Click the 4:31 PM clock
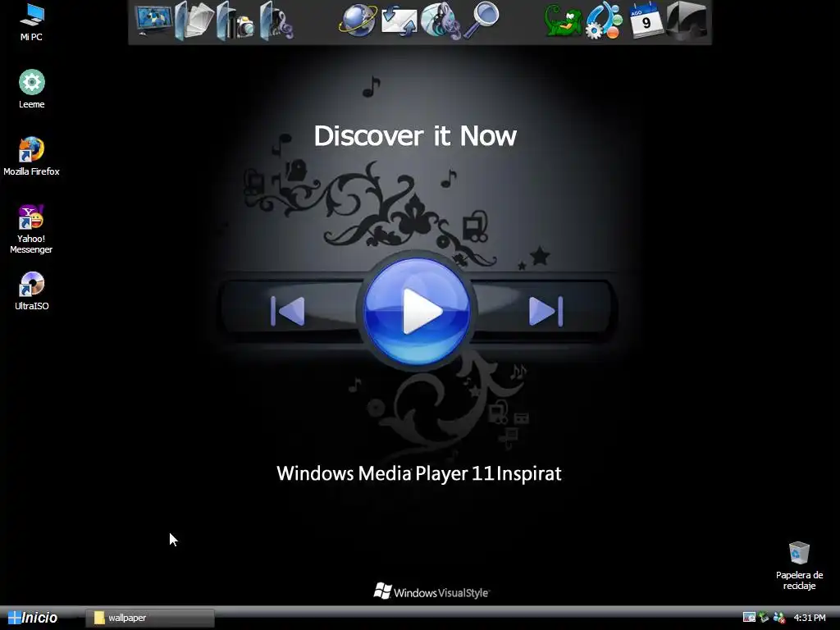The height and width of the screenshot is (630, 840). point(810,618)
